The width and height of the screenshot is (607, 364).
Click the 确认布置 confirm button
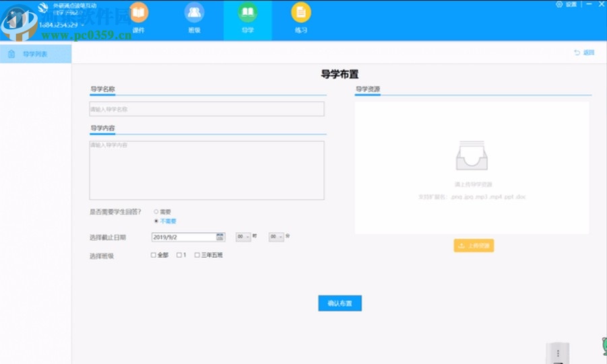[x=340, y=303]
